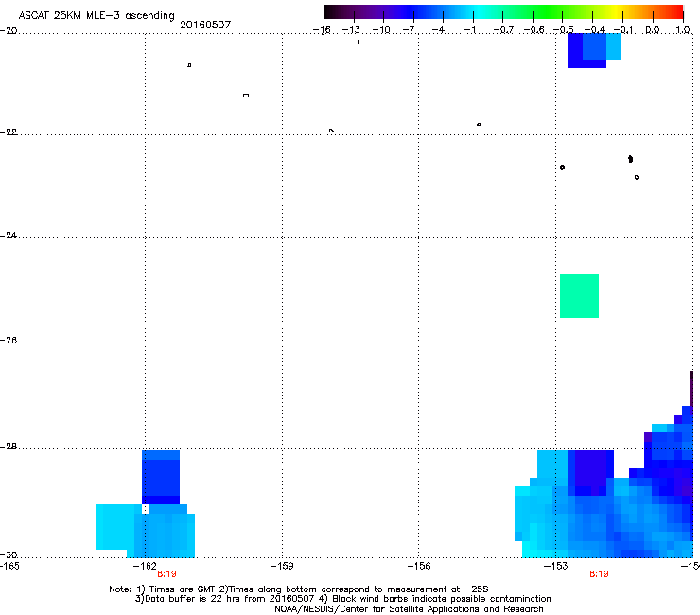Click the latitude axis label "-26"

click(x=9, y=341)
